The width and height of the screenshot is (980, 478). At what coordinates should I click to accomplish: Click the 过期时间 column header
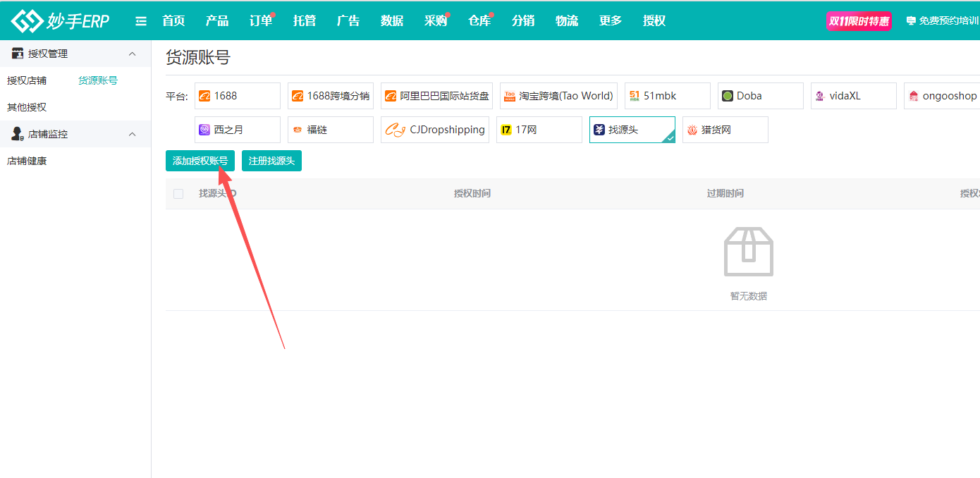[x=725, y=193]
